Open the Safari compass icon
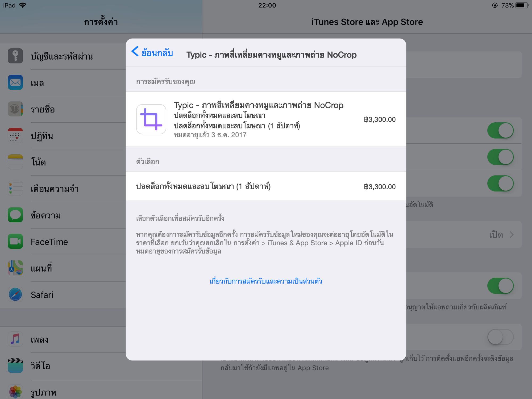The height and width of the screenshot is (399, 532). click(15, 295)
